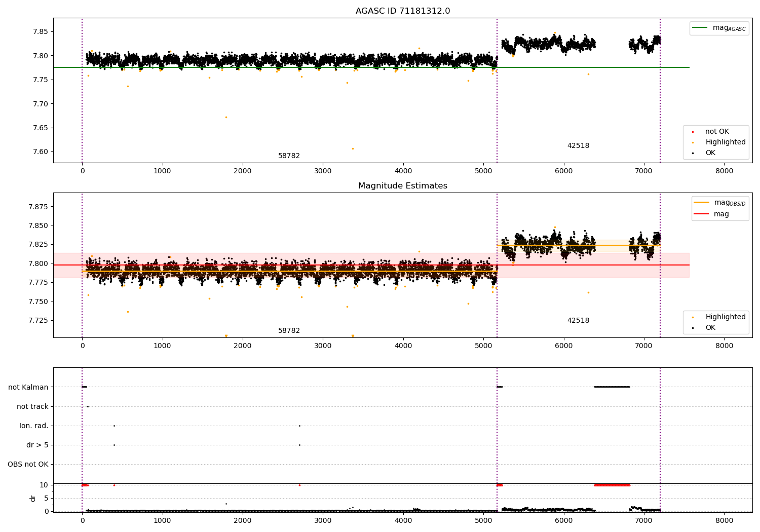The image size is (760, 532).
Task: Click the 58782 annotation in middle plot
Action: (x=289, y=331)
